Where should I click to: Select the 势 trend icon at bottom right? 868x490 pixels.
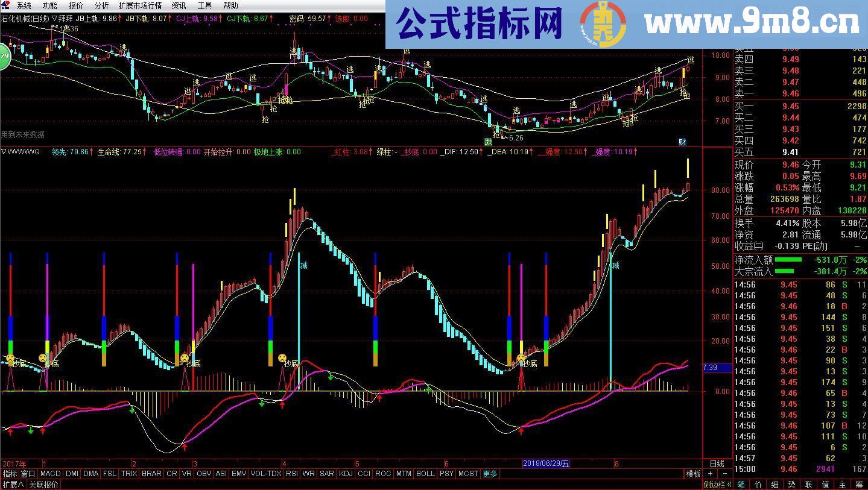(x=792, y=484)
